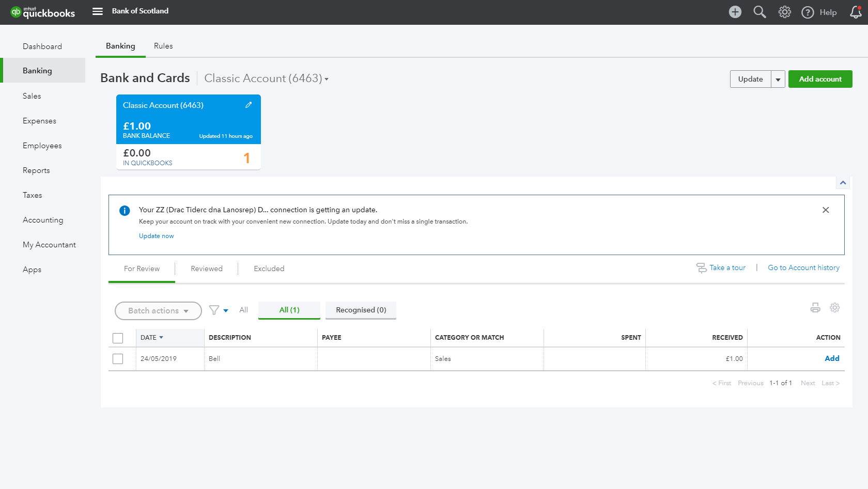Click the Add account button
This screenshot has height=489, width=868.
point(820,79)
